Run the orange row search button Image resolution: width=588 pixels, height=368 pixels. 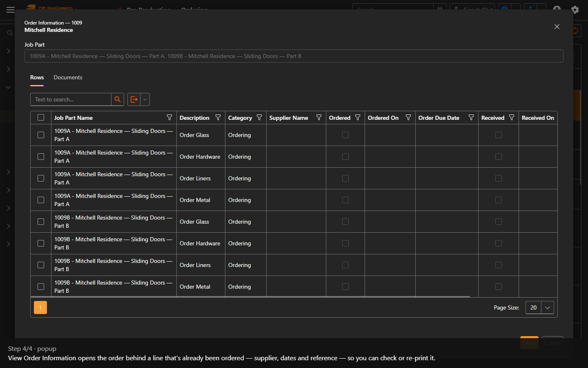[x=118, y=99]
